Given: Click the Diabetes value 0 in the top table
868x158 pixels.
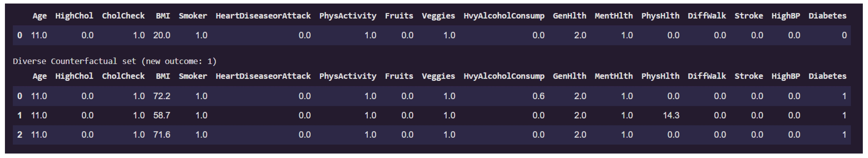Looking at the screenshot, I should point(844,36).
